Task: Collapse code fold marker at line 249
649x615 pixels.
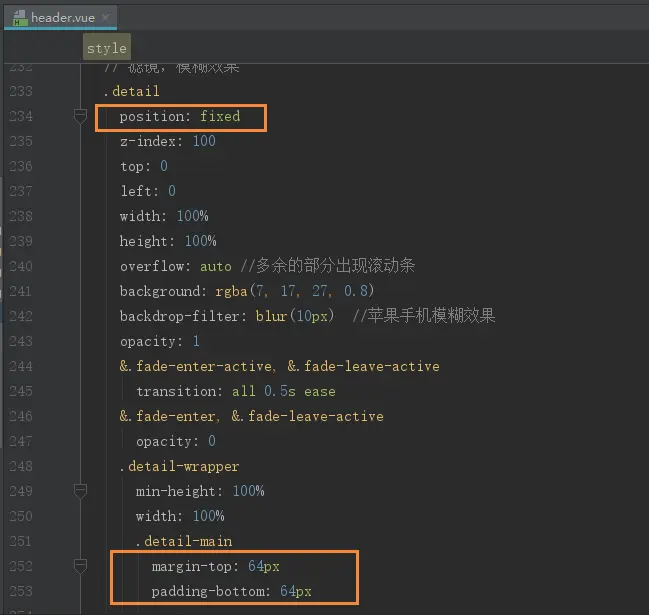Action: pos(80,491)
